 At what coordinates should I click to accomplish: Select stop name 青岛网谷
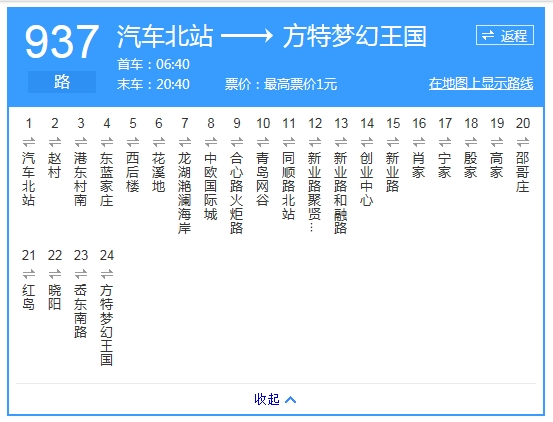tap(262, 179)
